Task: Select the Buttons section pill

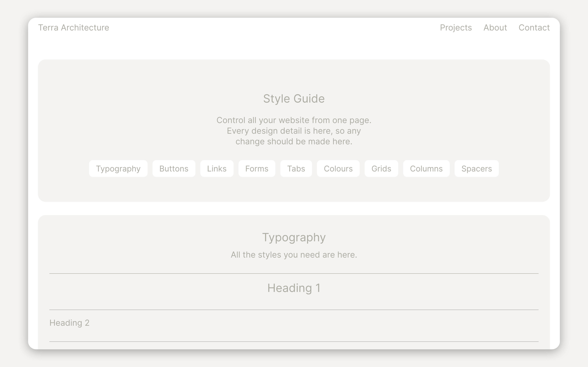Action: pos(174,169)
